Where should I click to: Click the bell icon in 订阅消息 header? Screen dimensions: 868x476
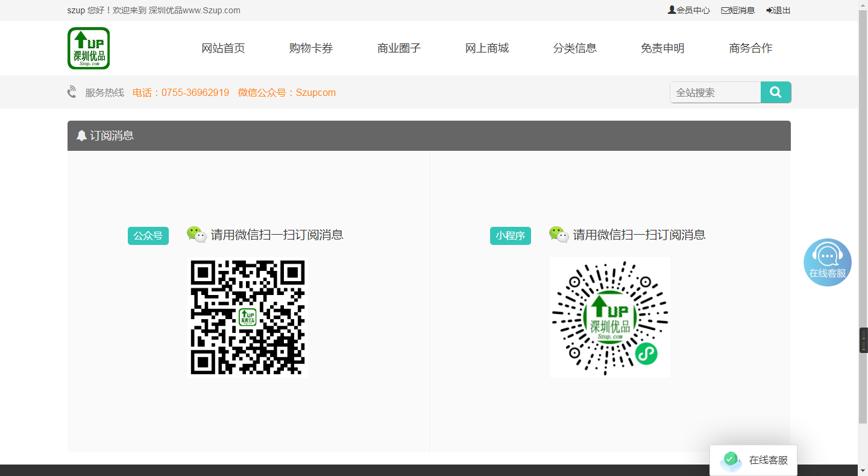(x=81, y=136)
